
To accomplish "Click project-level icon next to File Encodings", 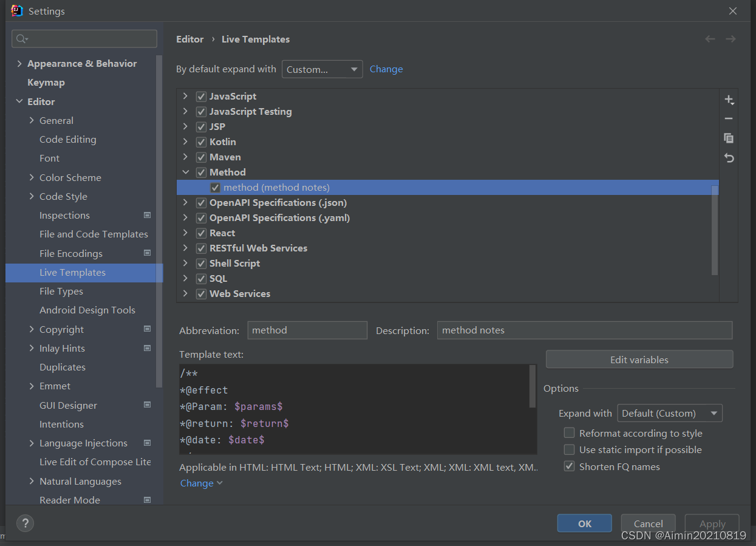I will pos(147,253).
